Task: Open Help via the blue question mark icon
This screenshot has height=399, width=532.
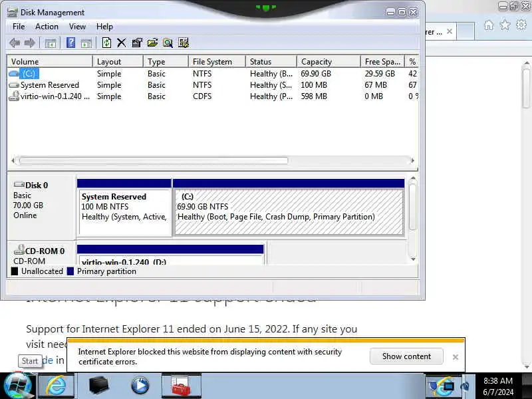Action: 70,43
